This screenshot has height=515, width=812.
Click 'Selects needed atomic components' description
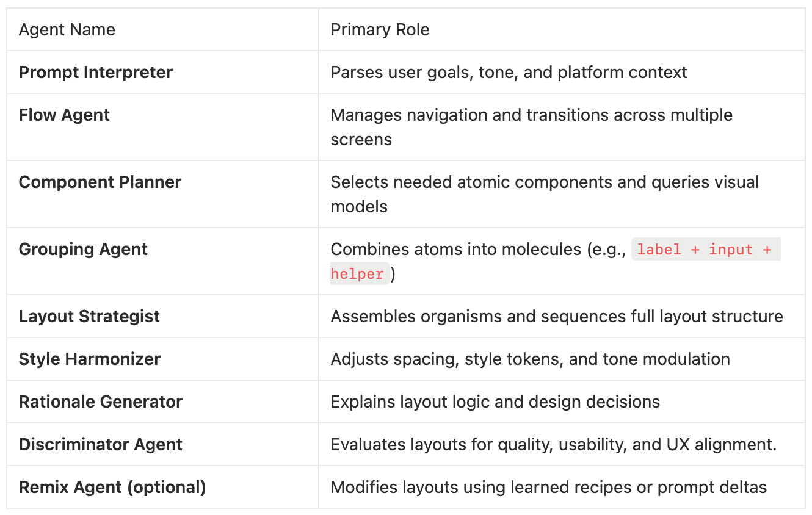(x=545, y=182)
